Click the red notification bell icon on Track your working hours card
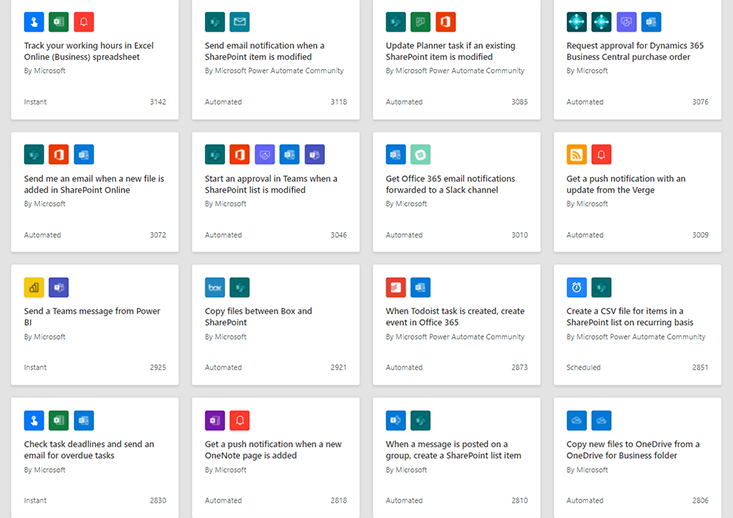Screen dimensions: 733x518 (84, 22)
